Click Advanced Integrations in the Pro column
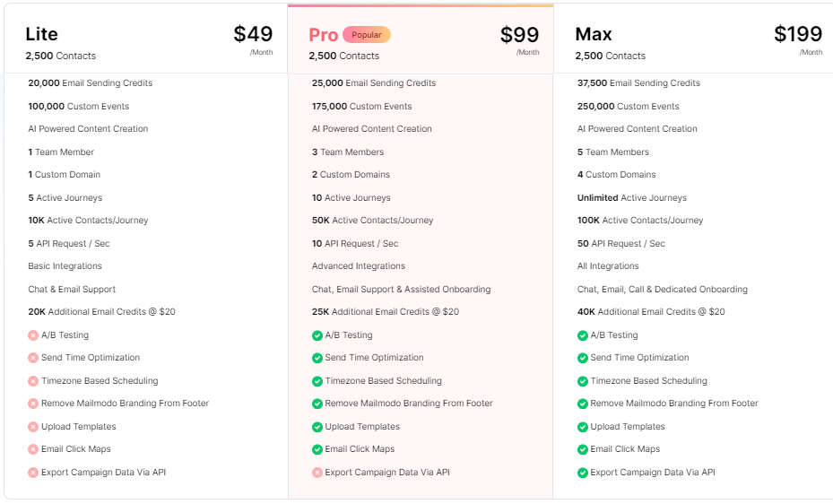833x504 pixels. coord(358,266)
